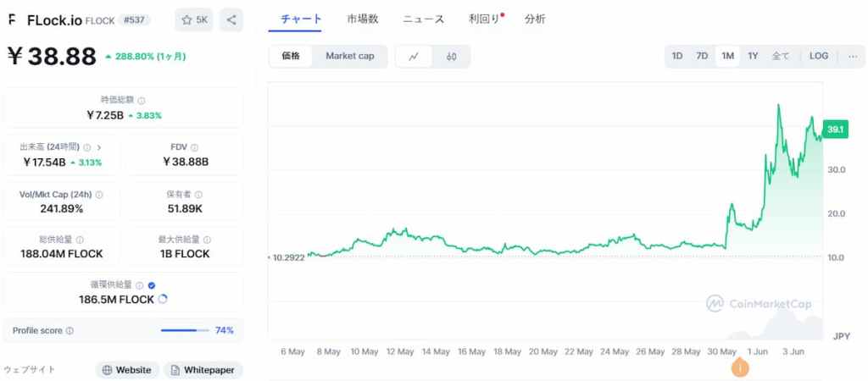Toggle chart to Market cap
The height and width of the screenshot is (381, 868).
click(349, 57)
